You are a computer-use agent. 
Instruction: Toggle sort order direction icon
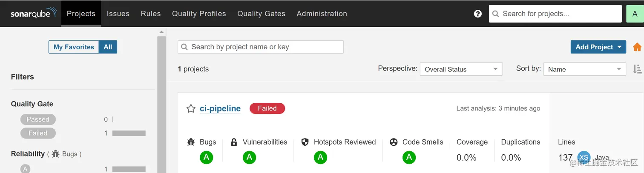point(637,69)
